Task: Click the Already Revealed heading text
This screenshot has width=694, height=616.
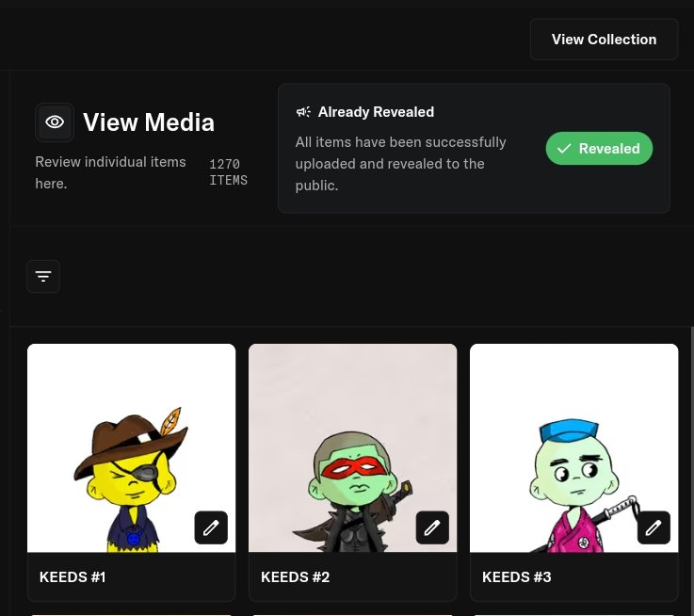Action: pyautogui.click(x=377, y=112)
